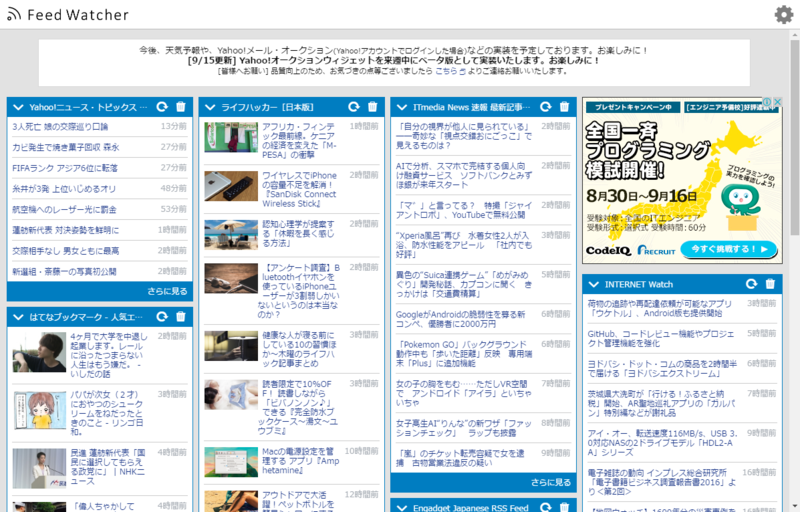This screenshot has width=800, height=512.
Task: Open headline 交際相手なし 男女ともに最高
Action: click(x=66, y=251)
